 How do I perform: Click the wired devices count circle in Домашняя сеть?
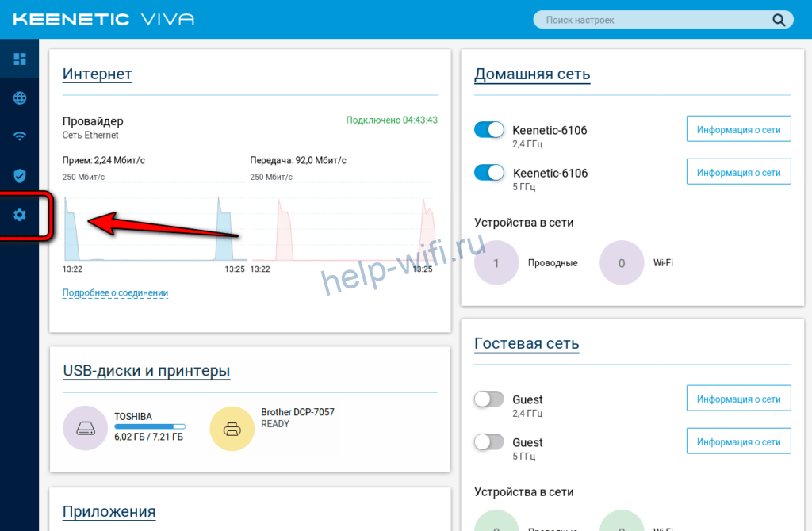[x=496, y=262]
